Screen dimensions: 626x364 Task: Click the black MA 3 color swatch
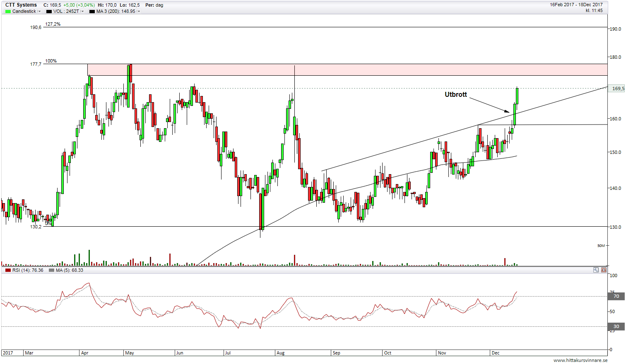pyautogui.click(x=92, y=11)
